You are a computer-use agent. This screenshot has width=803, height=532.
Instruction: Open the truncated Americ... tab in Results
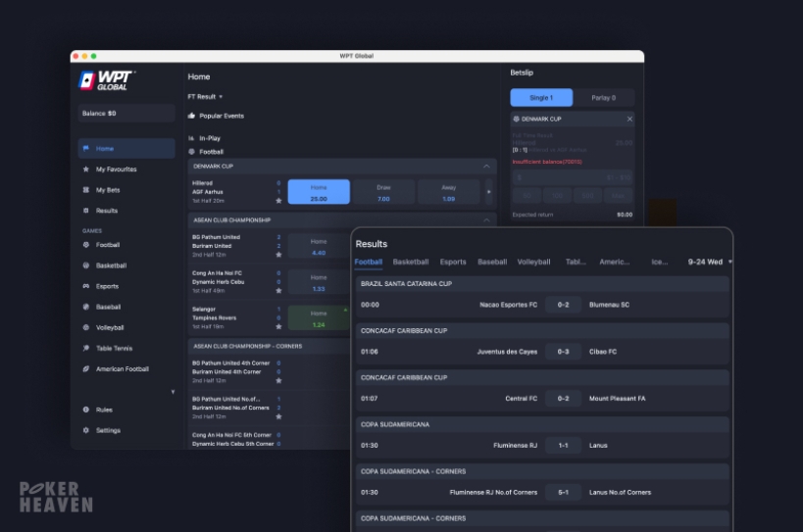click(615, 262)
